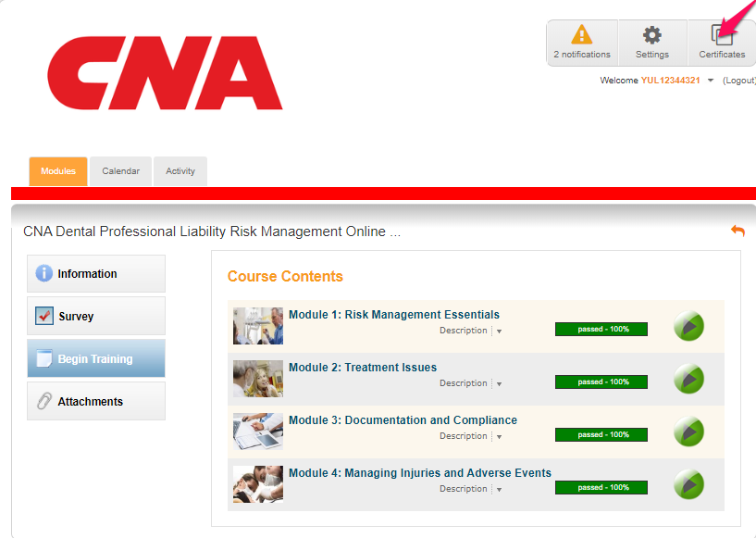This screenshot has height=538, width=756.
Task: Click the CNA Dental Professional Liability course title
Action: (x=212, y=231)
